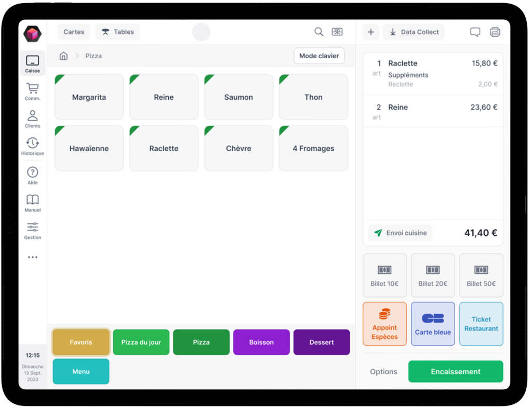Switch to the Dessert category tab
This screenshot has width=532, height=408.
coord(322,342)
